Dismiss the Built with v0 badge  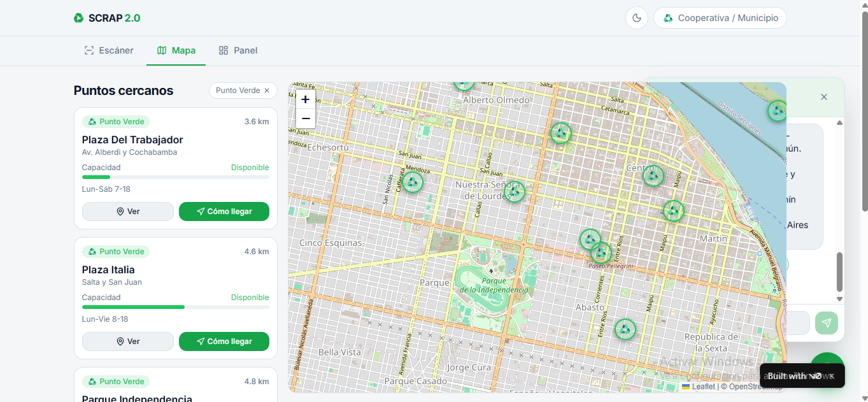[x=832, y=376]
